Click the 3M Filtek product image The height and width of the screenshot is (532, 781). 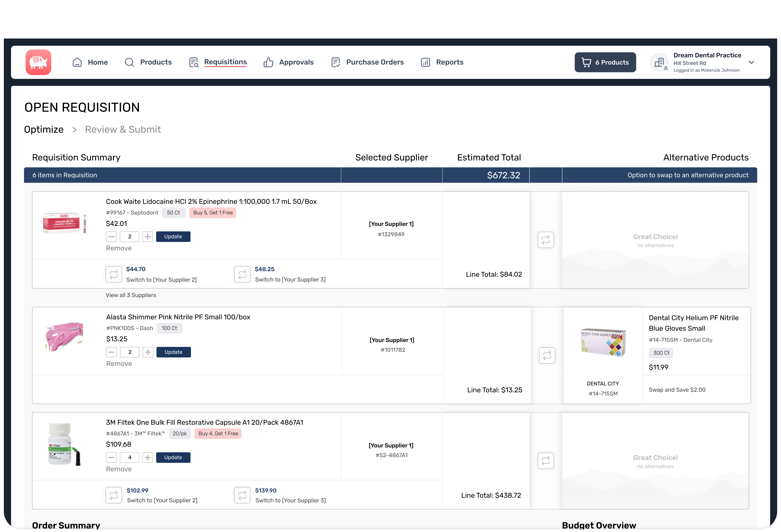64,444
